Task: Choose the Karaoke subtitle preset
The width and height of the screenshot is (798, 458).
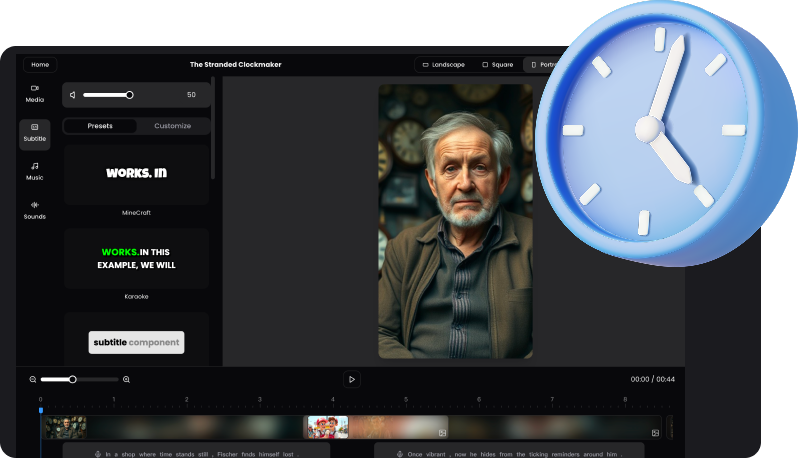Action: (136, 258)
